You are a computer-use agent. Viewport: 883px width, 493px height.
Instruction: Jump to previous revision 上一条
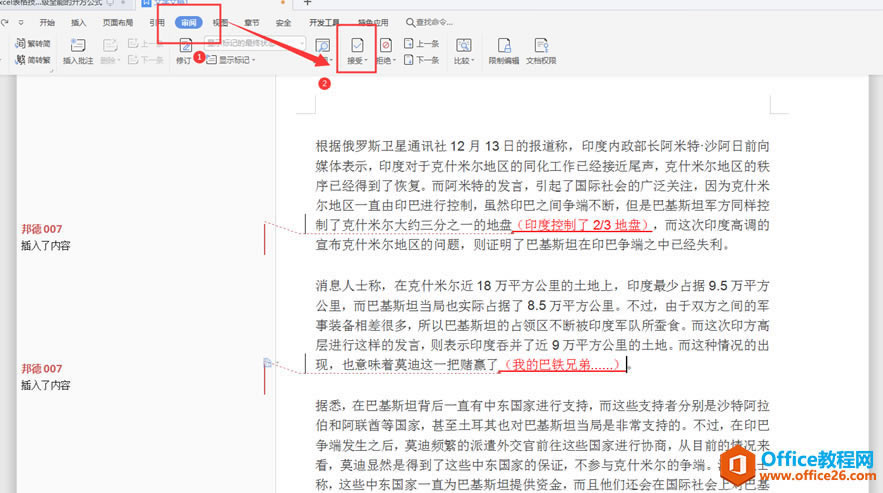[x=422, y=43]
